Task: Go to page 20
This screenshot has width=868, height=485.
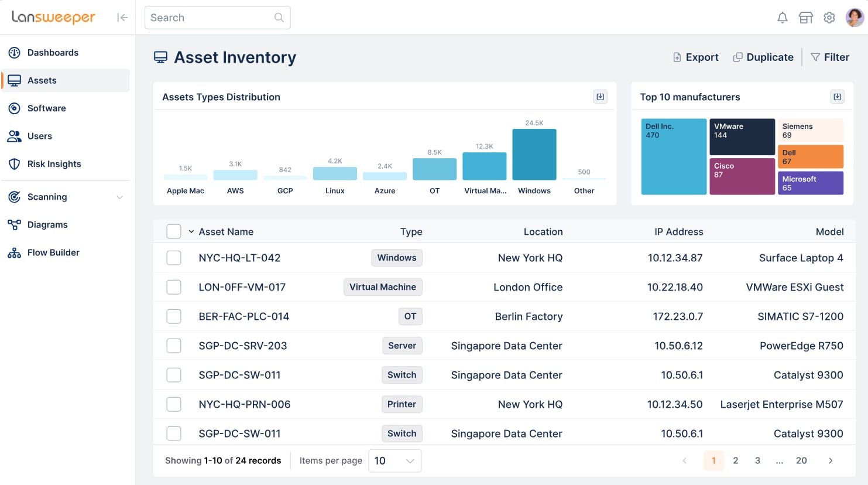Action: pos(801,461)
